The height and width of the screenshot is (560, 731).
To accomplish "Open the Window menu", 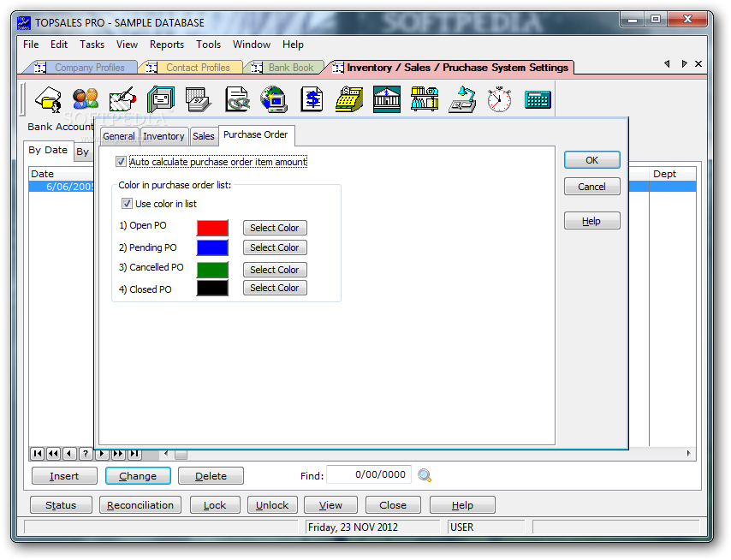I will click(252, 45).
